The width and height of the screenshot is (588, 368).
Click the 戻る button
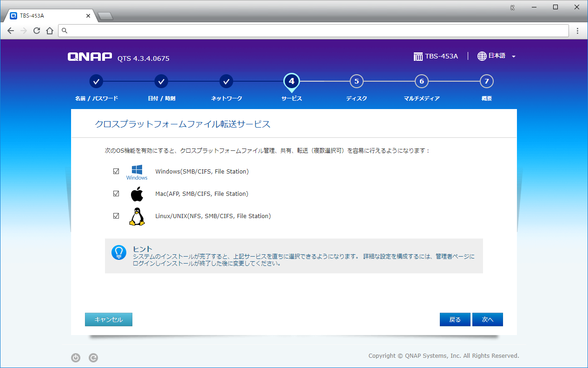point(455,320)
